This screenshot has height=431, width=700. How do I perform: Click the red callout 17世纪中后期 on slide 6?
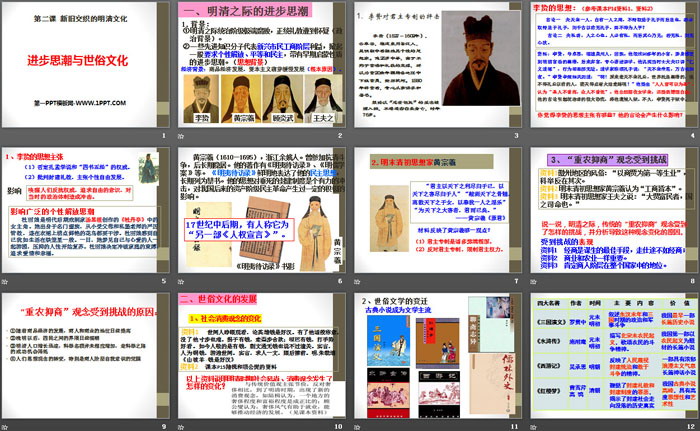240,232
